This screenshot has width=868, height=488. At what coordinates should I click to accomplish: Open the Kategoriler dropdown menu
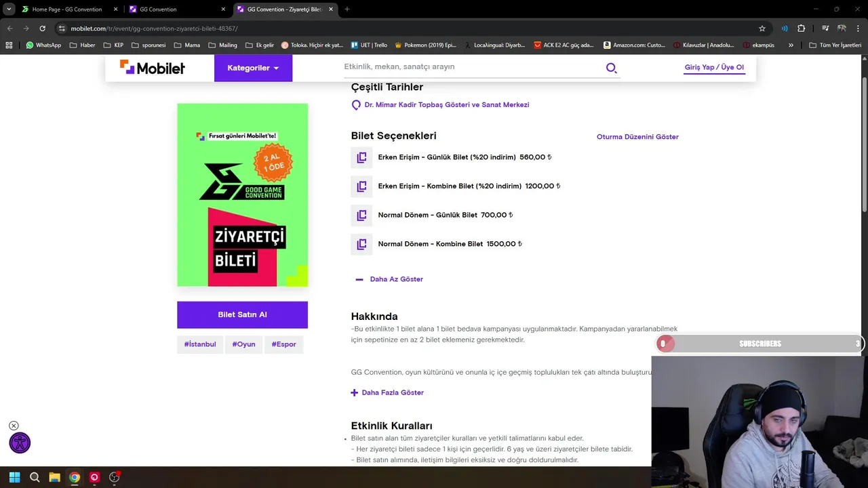click(253, 68)
